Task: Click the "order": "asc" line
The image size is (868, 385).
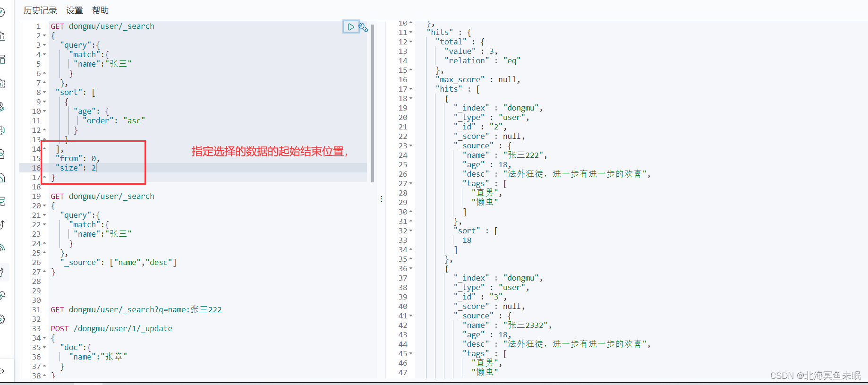Action: 114,121
